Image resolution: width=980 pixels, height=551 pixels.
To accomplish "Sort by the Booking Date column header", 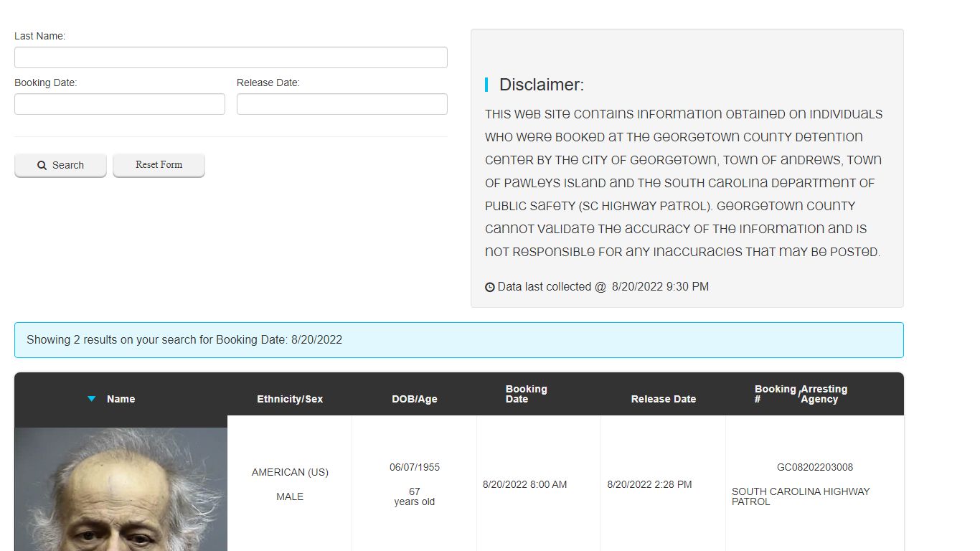I will tap(526, 394).
